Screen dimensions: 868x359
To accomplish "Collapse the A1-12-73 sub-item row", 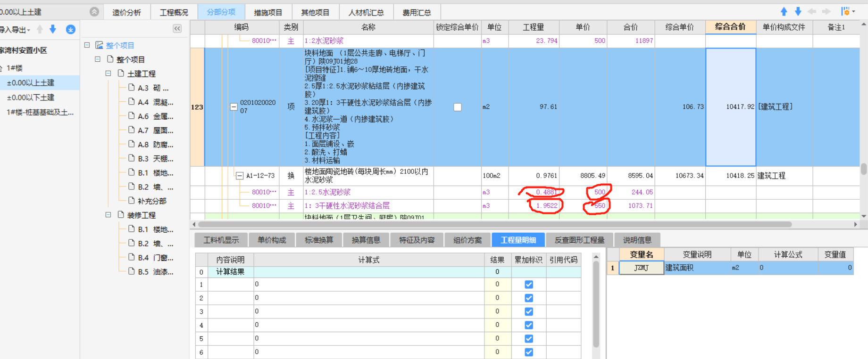I will (240, 176).
